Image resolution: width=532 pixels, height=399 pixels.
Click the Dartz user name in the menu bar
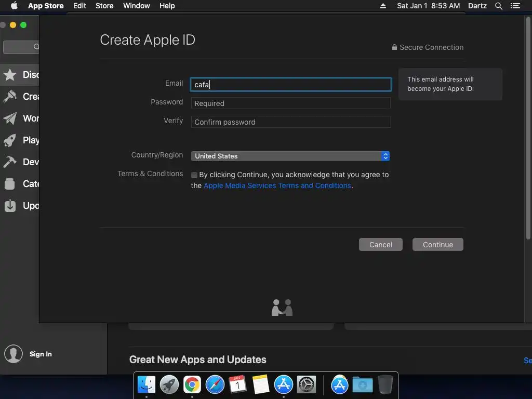[477, 6]
